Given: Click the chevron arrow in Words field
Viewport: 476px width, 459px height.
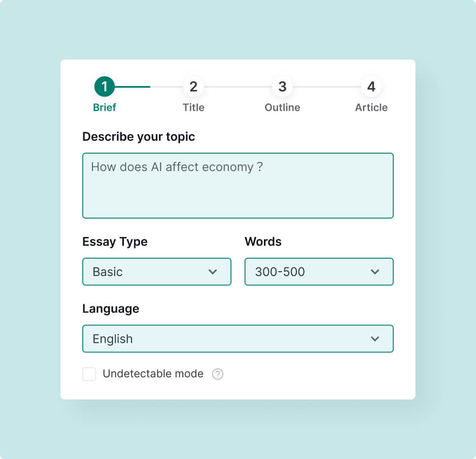Looking at the screenshot, I should [375, 272].
